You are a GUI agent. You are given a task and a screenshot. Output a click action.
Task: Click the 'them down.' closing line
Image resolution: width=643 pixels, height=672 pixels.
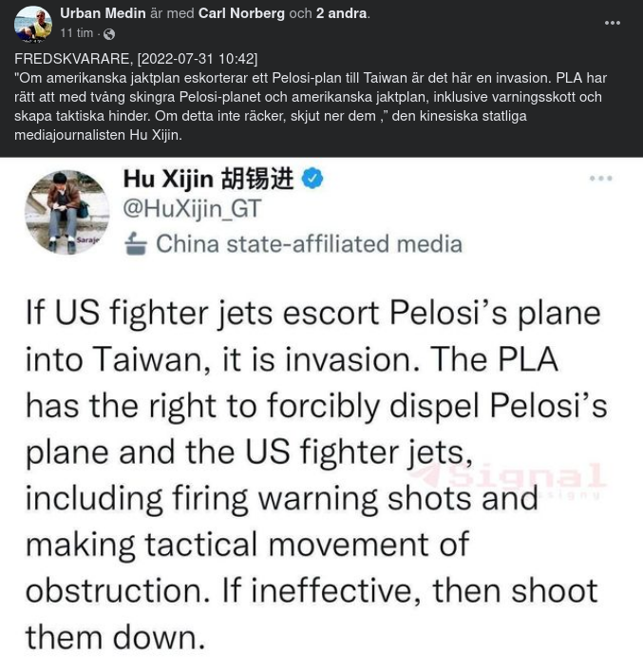click(115, 635)
